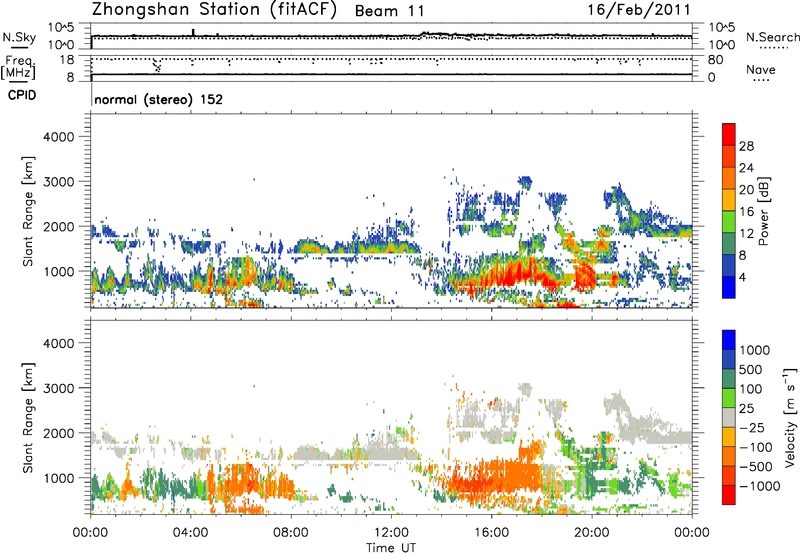The width and height of the screenshot is (800, 554).
Task: Select the 12 label on the power colorbar
Action: (x=746, y=234)
